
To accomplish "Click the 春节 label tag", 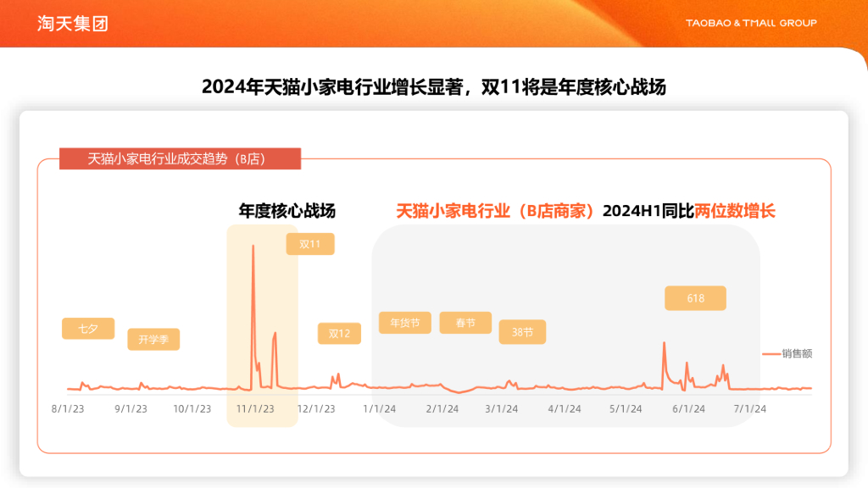I will point(465,323).
